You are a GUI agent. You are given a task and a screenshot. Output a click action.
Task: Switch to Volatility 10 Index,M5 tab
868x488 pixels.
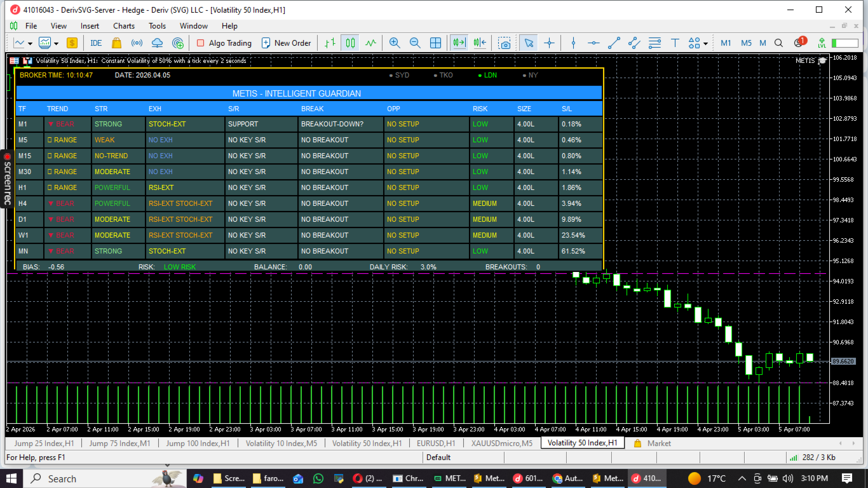tap(281, 444)
